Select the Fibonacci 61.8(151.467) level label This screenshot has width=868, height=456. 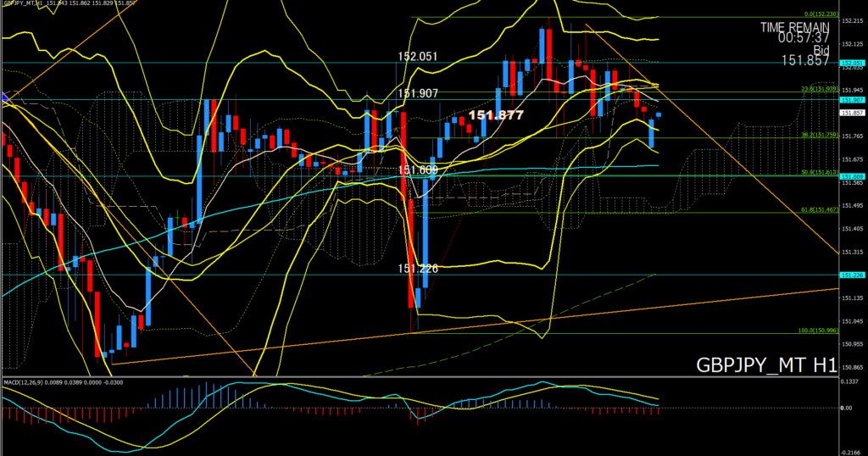tap(820, 209)
